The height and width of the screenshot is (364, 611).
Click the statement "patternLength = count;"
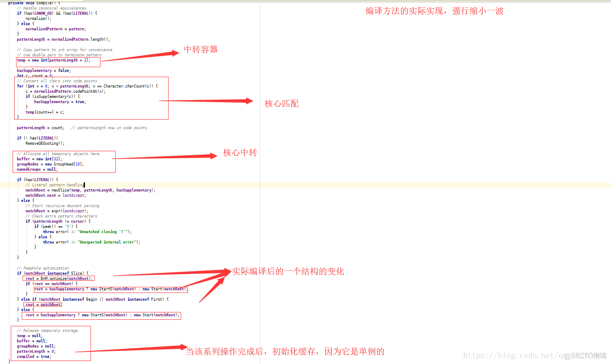click(x=41, y=128)
